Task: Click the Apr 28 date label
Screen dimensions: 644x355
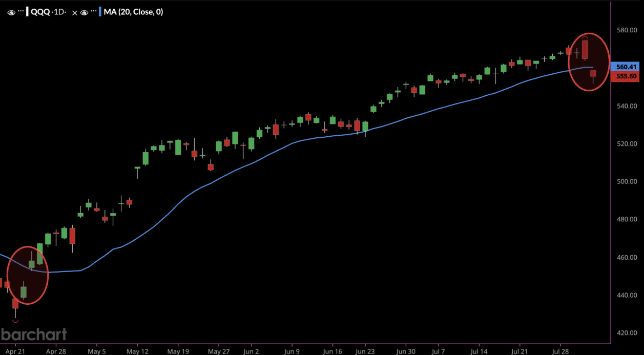Action: [x=56, y=351]
